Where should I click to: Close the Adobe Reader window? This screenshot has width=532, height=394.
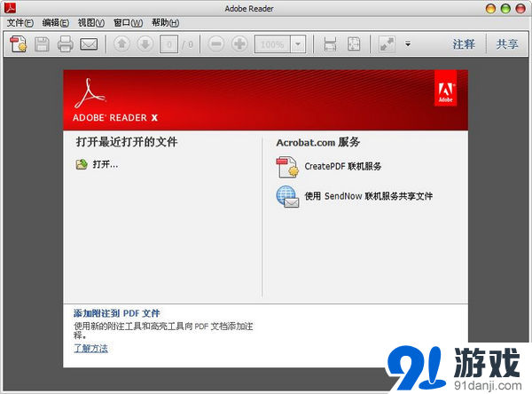click(520, 9)
